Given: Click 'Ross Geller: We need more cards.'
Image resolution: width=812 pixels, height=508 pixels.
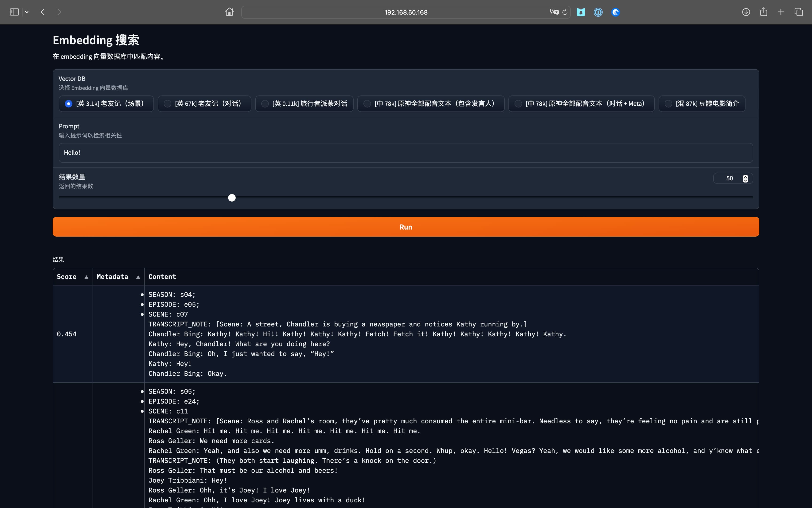Looking at the screenshot, I should (x=211, y=441).
